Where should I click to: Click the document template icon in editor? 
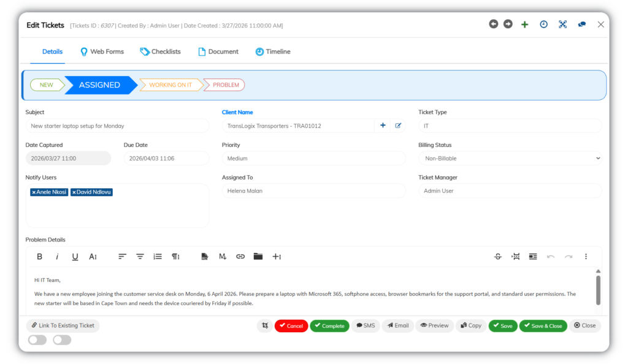click(x=205, y=257)
